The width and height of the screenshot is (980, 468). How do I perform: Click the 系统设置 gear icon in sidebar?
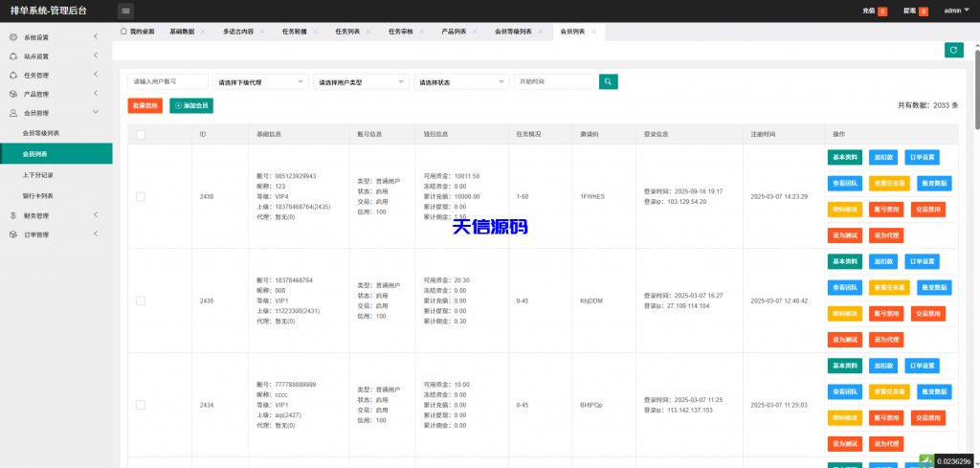point(12,37)
